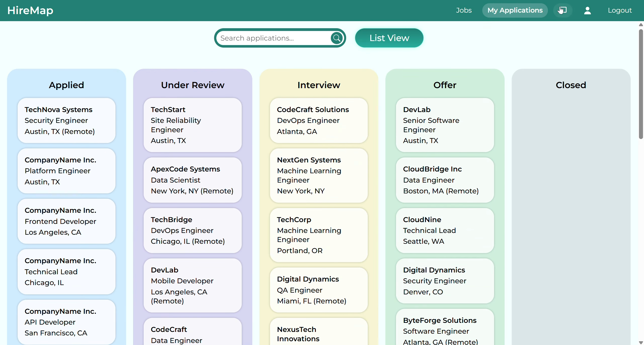Click the scrollbar down arrow
Screen dimensions: 644x345
641,342
